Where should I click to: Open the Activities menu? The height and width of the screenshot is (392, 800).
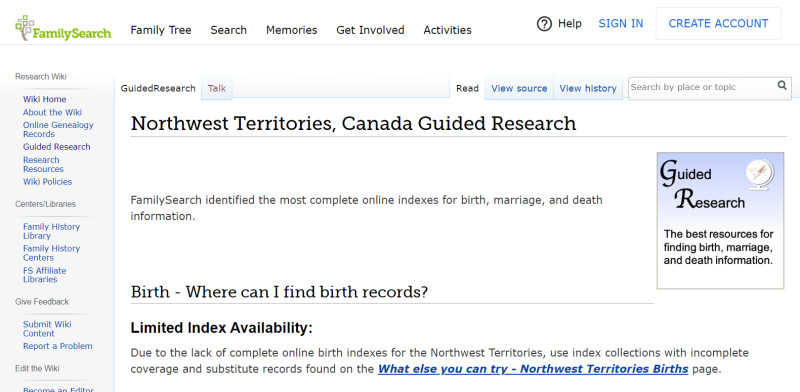point(447,30)
